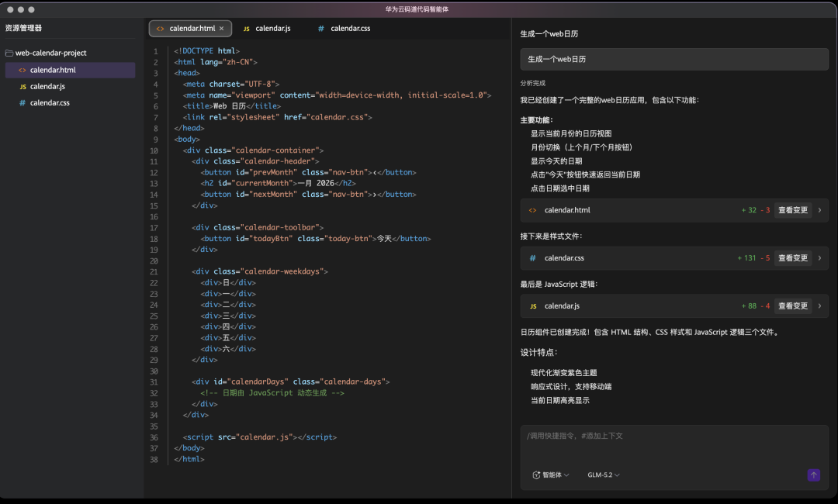The height and width of the screenshot is (504, 838).
Task: Click the hash icon beside calendar.css in explorer
Action: coord(23,103)
